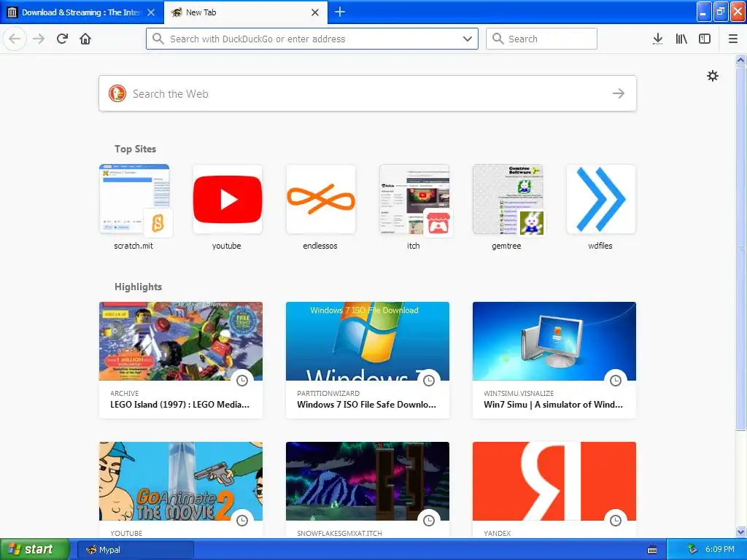Click the page scrollbar up arrow
Viewport: 747px width, 560px height.
point(740,60)
